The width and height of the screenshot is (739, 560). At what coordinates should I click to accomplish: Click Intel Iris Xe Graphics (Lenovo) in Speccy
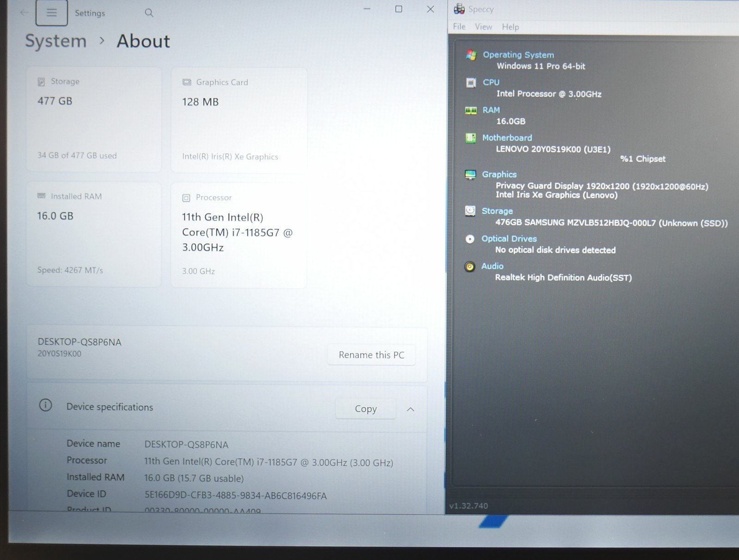pos(557,195)
